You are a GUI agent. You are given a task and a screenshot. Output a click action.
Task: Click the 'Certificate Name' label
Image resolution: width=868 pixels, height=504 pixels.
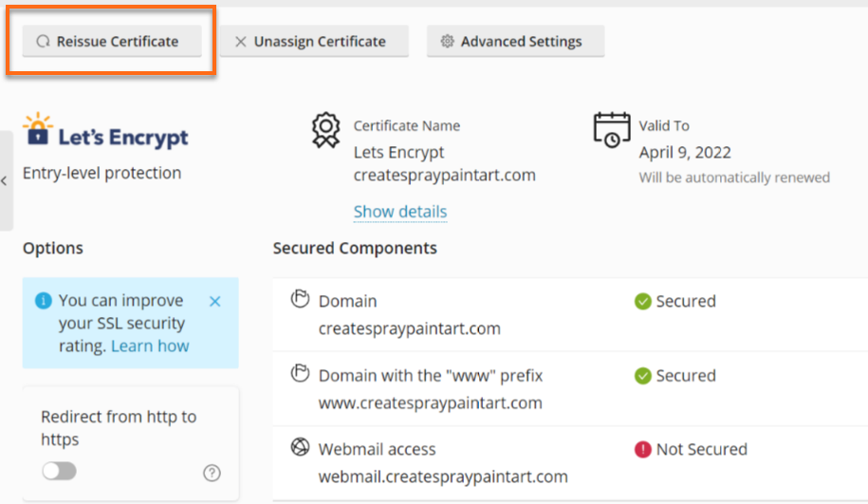tap(407, 125)
